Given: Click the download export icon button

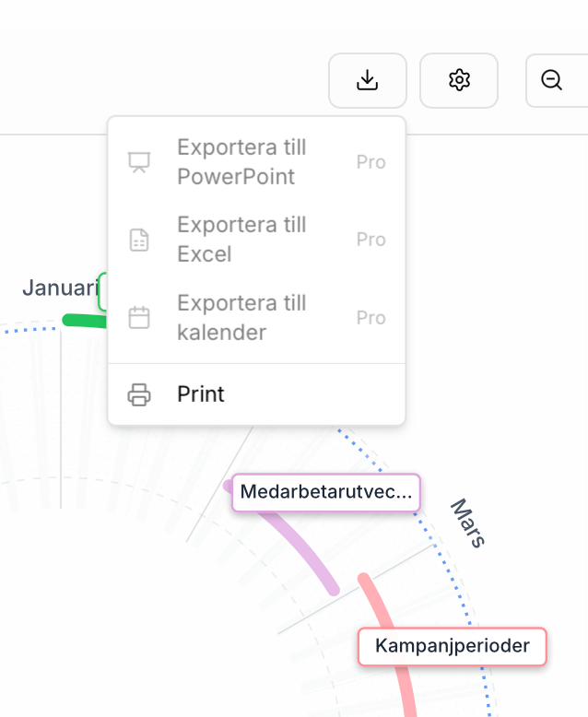Looking at the screenshot, I should pyautogui.click(x=367, y=80).
